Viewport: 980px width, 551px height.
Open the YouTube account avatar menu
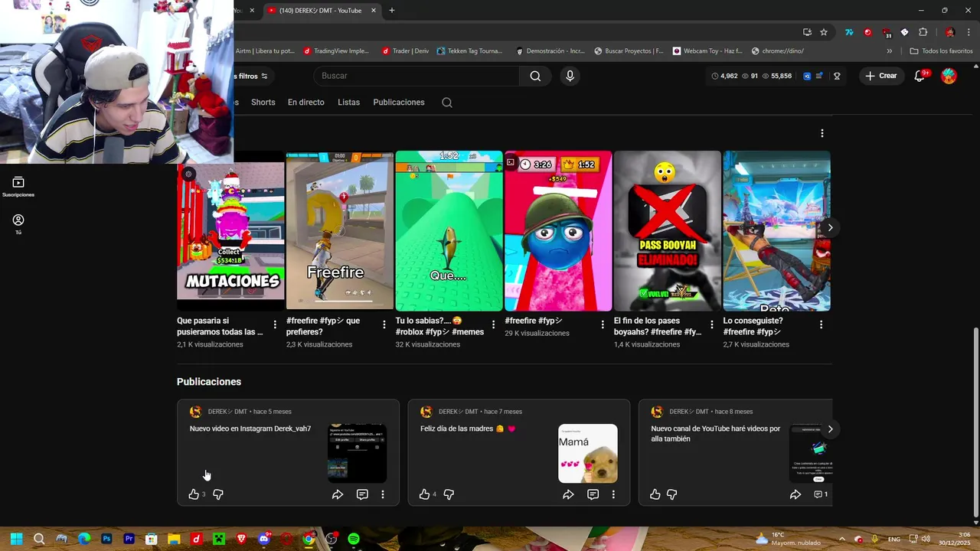(x=949, y=76)
